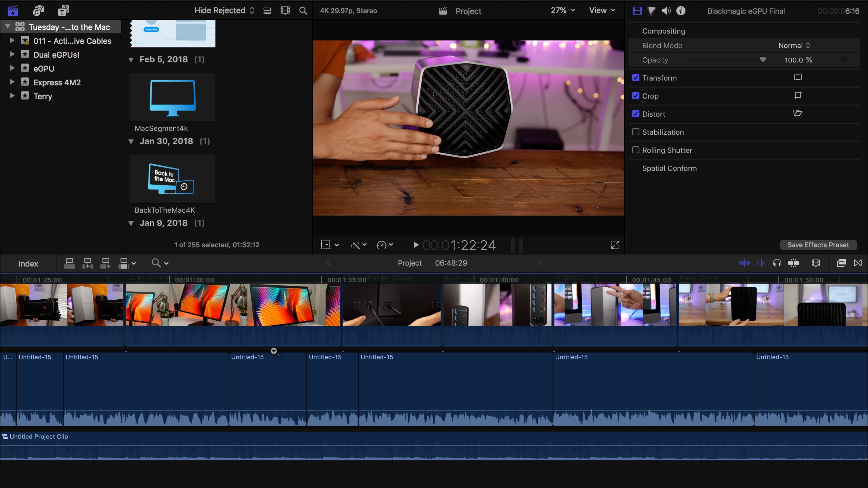
Task: Play the viewer video
Action: click(416, 245)
